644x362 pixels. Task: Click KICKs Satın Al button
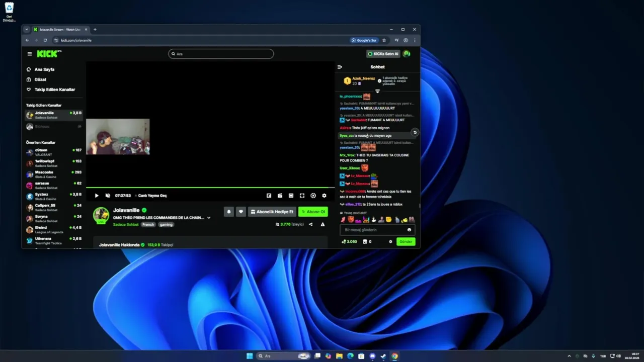tap(383, 54)
